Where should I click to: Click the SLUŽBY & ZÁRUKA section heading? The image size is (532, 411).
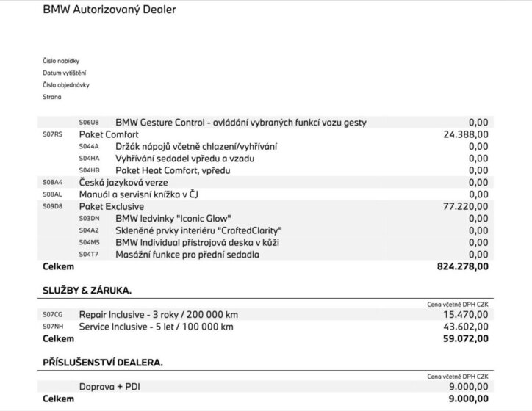[x=87, y=291]
